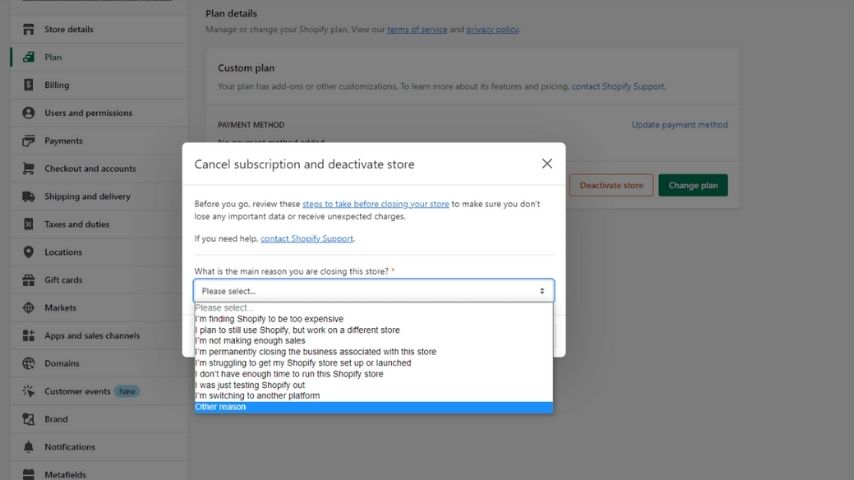Click the Change plan button
Viewport: 854px width, 480px height.
693,185
